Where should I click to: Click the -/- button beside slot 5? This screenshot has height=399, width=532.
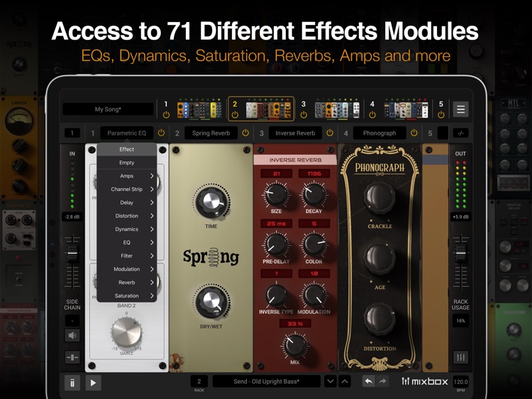point(460,133)
